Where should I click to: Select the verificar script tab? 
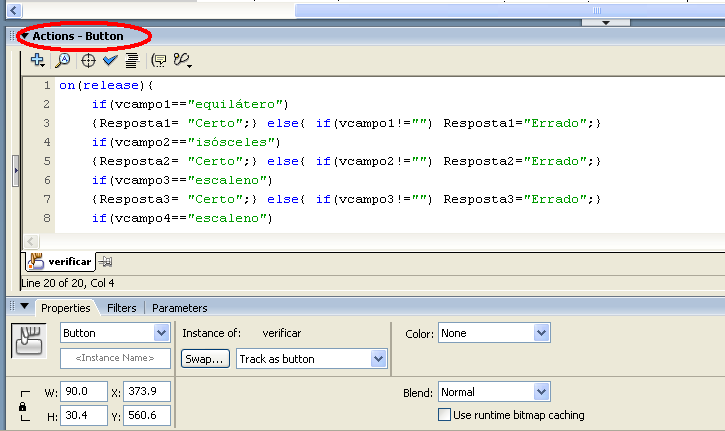point(60,262)
